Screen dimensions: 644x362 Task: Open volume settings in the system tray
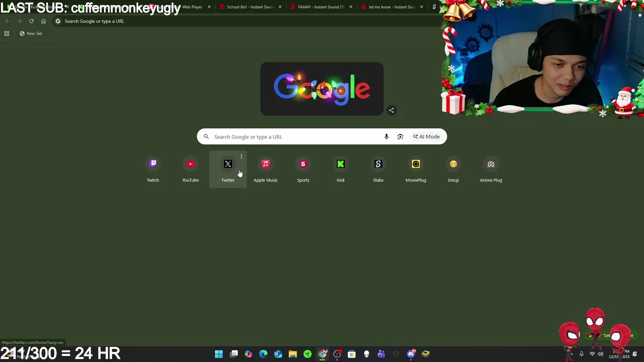coord(600,354)
